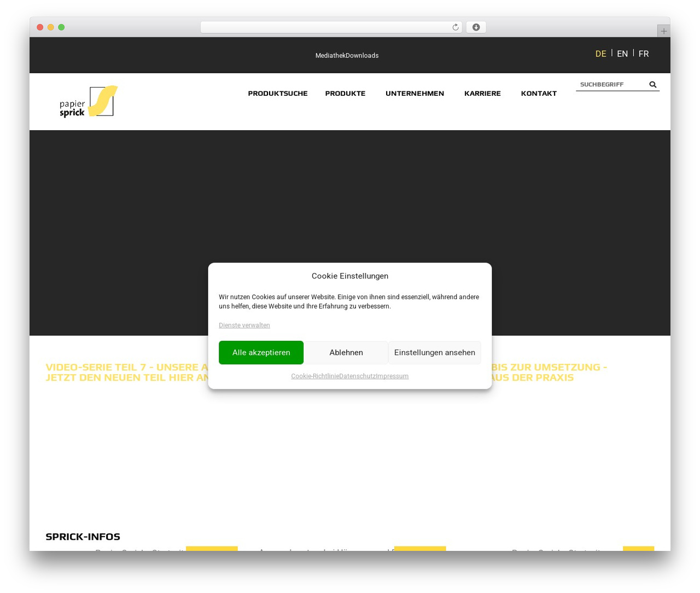This screenshot has height=593, width=700.
Task: Open Produktsuche menu item
Action: (278, 94)
